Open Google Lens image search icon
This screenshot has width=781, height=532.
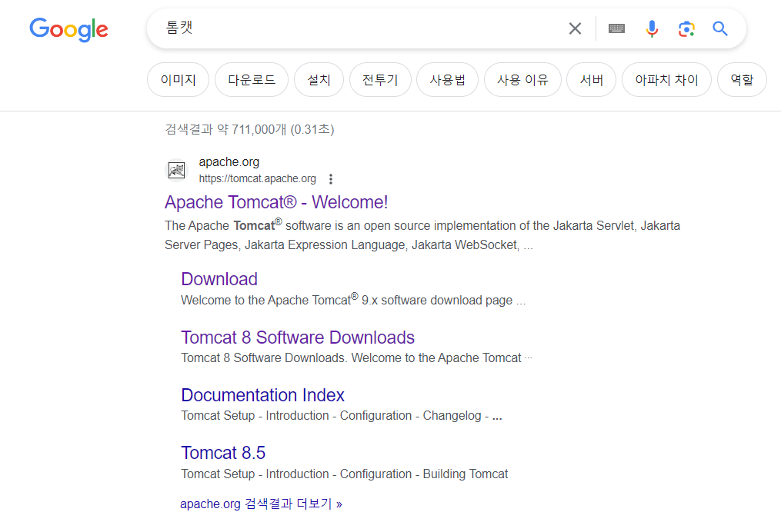coord(686,29)
